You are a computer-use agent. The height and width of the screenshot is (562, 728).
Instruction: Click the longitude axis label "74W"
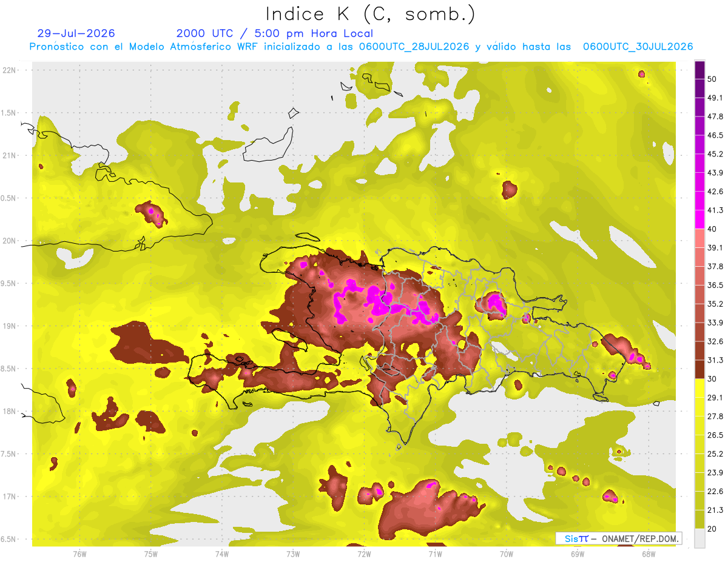[x=222, y=554]
